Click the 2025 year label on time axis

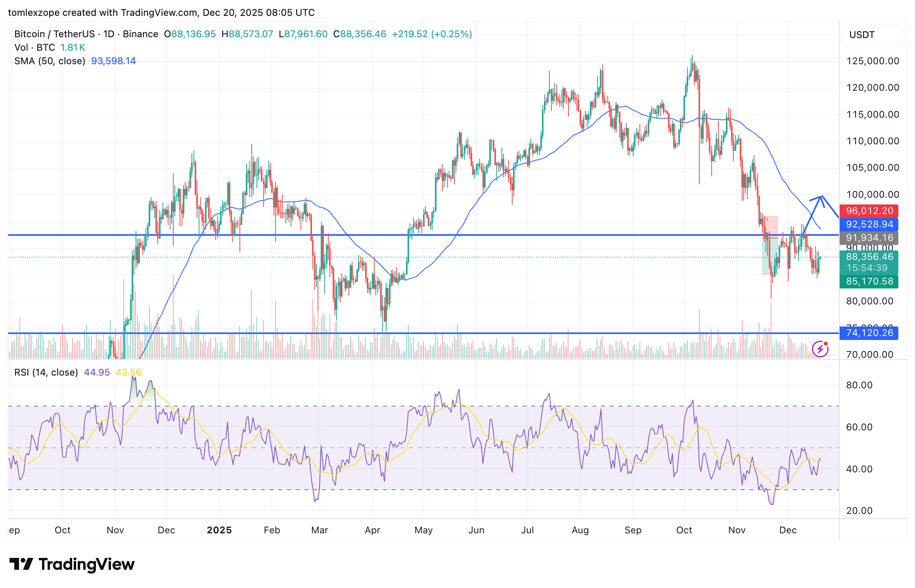[219, 530]
